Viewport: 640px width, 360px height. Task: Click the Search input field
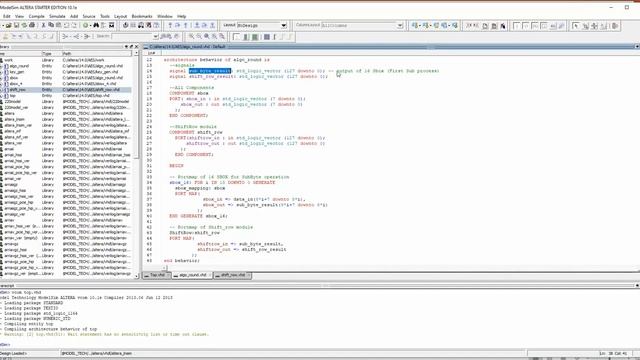[x=132, y=37]
